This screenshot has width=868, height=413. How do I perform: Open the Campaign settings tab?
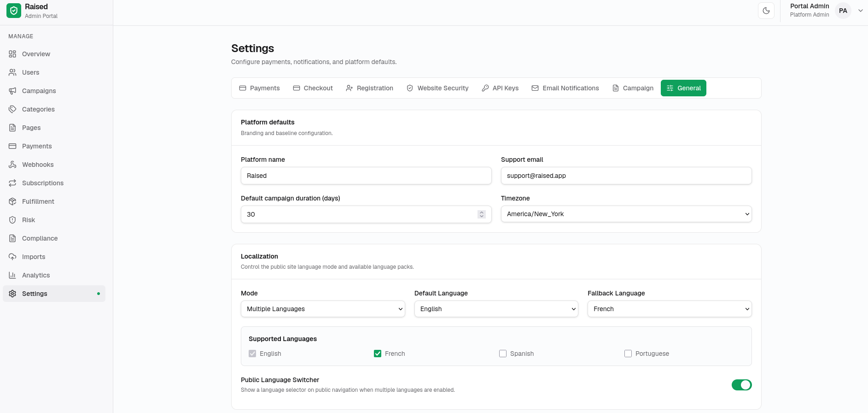pyautogui.click(x=633, y=88)
